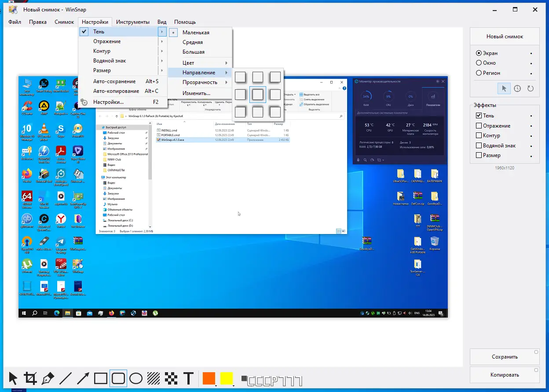Open options dot beside Отражение checkbox
549x392 pixels.
click(531, 126)
